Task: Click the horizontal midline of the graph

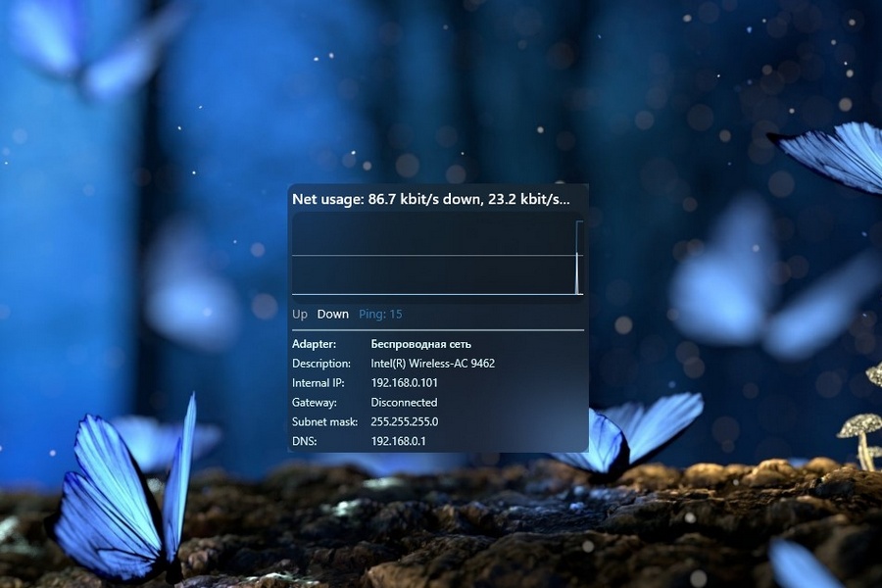Action: coord(431,256)
